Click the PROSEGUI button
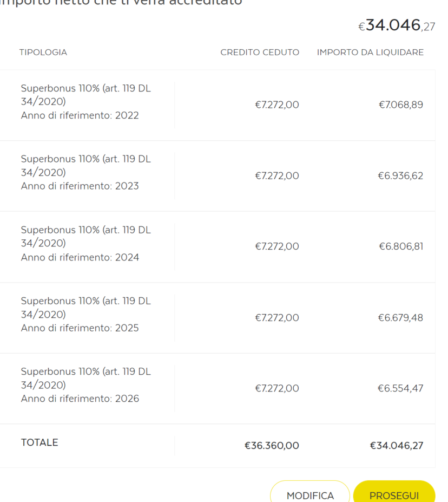This screenshot has height=502, width=448. (394, 492)
